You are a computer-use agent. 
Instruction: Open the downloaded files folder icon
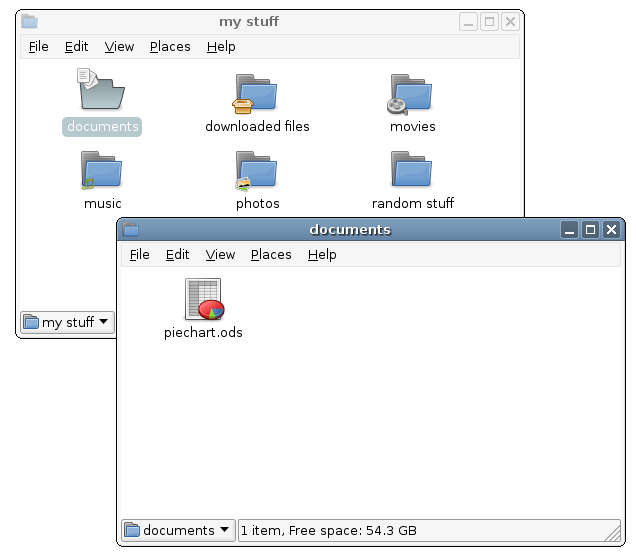point(255,94)
